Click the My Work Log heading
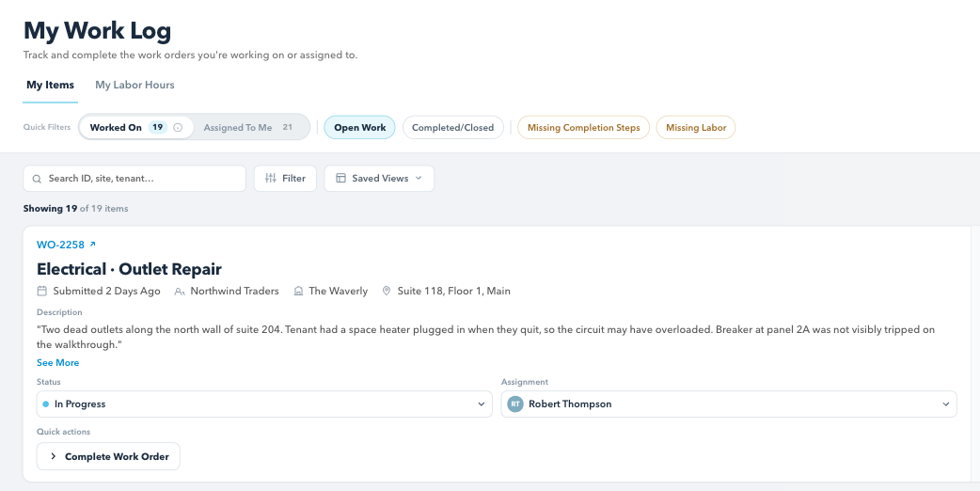This screenshot has width=980, height=491. (98, 31)
